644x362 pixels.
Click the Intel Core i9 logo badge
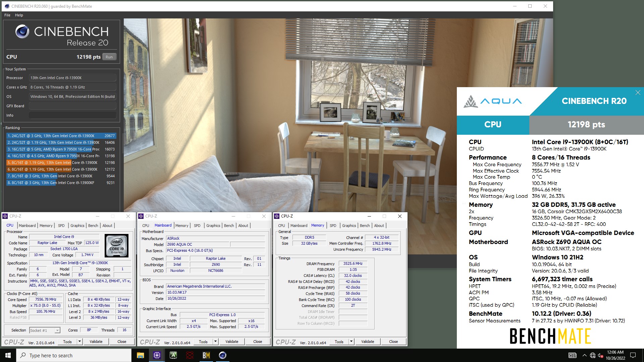pos(116,245)
